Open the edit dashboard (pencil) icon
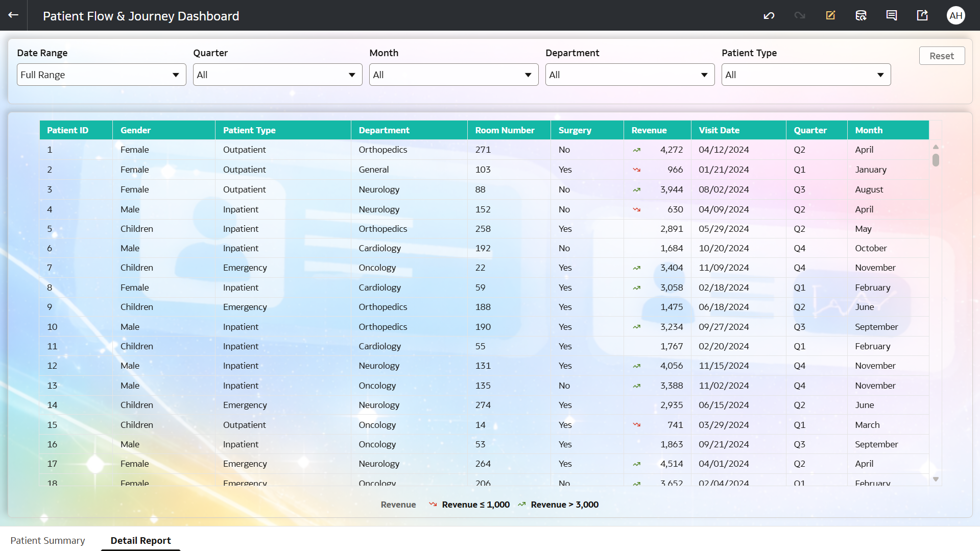Viewport: 980px width, 551px height. pos(830,15)
